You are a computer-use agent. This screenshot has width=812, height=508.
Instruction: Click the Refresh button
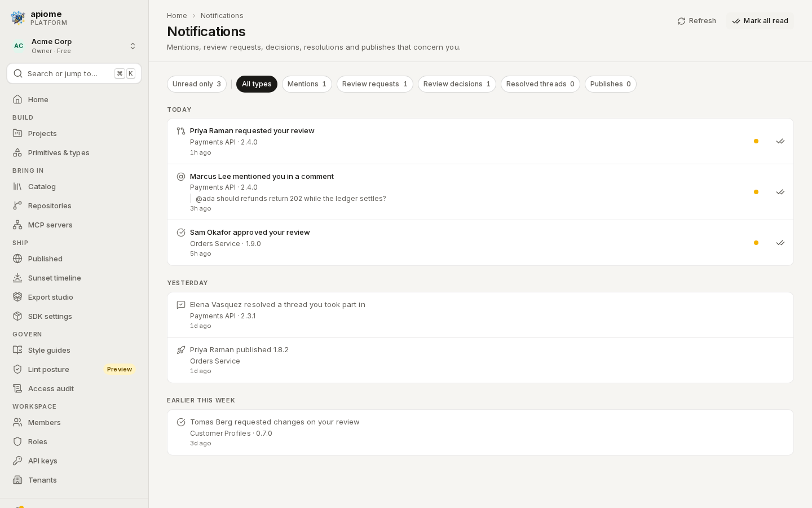697,21
